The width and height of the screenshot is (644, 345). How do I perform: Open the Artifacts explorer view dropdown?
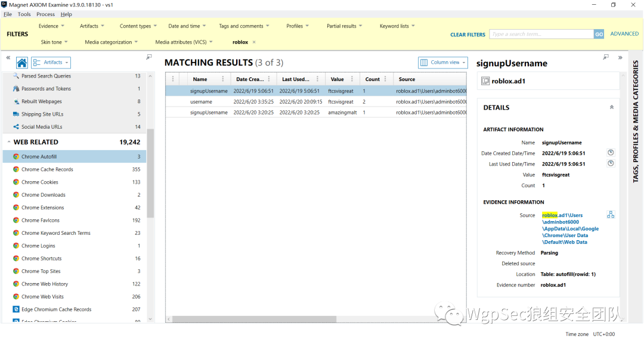pos(51,63)
